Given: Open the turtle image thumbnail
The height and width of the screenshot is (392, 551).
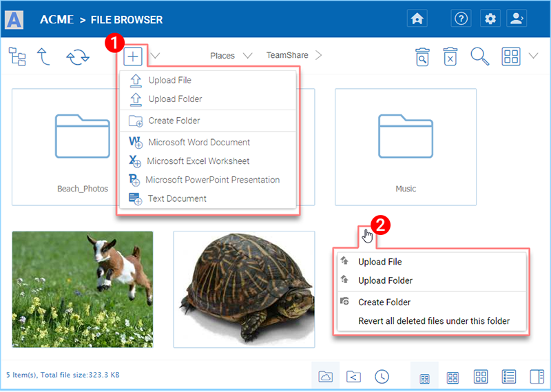Looking at the screenshot, I should pyautogui.click(x=244, y=289).
